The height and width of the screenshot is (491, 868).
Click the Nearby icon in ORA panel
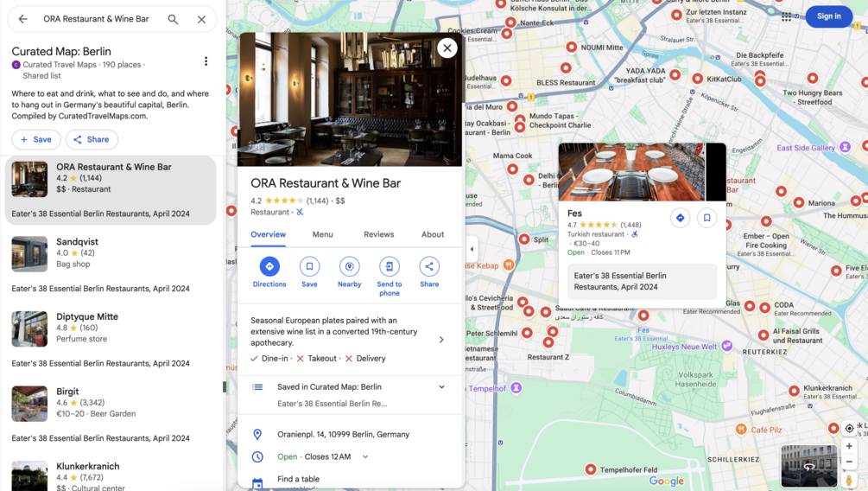click(349, 266)
